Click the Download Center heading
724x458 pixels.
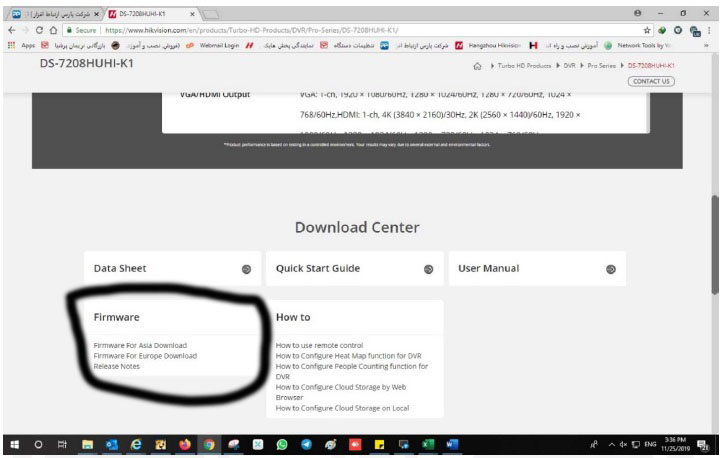pyautogui.click(x=357, y=227)
